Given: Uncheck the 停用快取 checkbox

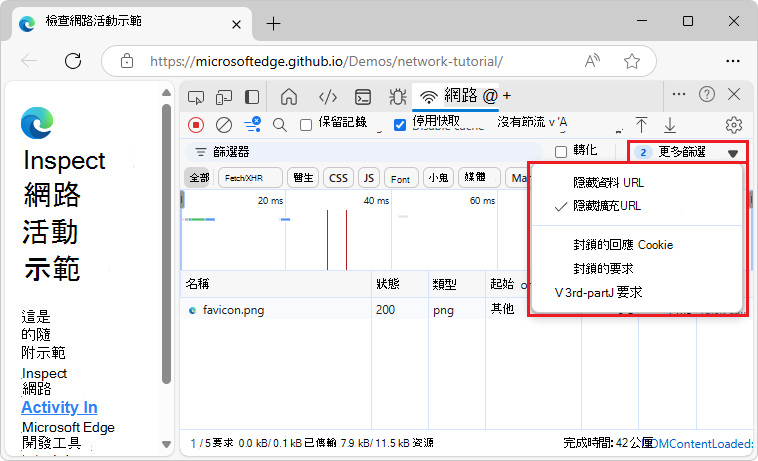Looking at the screenshot, I should click(400, 125).
